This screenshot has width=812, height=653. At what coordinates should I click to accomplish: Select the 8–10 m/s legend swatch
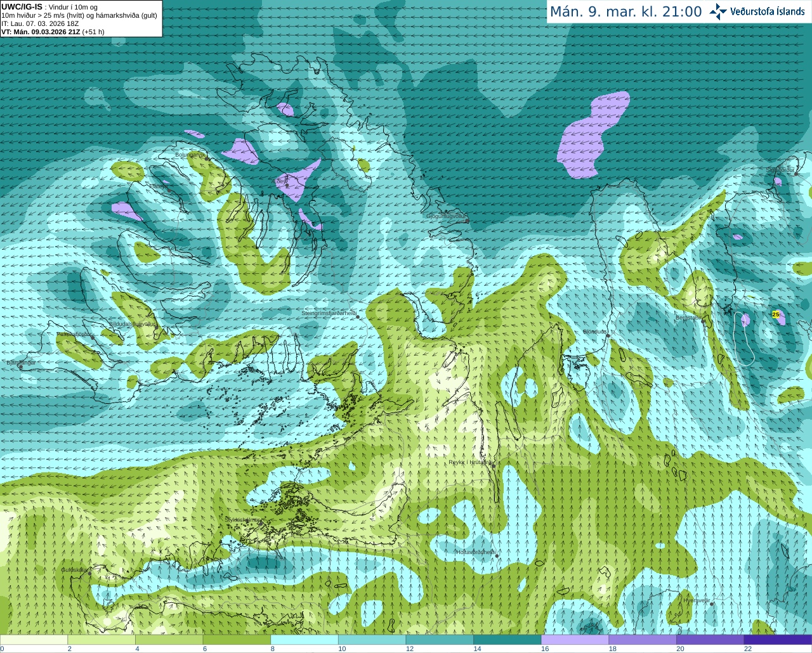[x=304, y=640]
